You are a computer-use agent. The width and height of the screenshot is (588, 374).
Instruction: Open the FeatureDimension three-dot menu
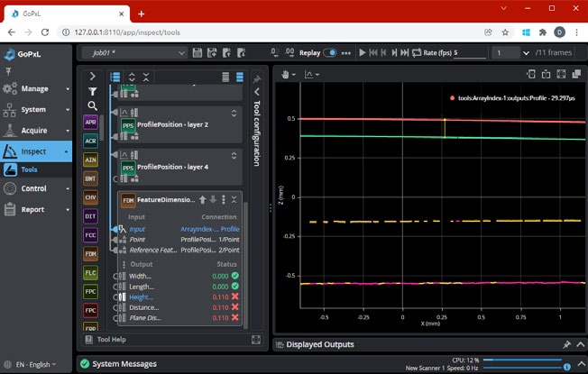pyautogui.click(x=224, y=200)
